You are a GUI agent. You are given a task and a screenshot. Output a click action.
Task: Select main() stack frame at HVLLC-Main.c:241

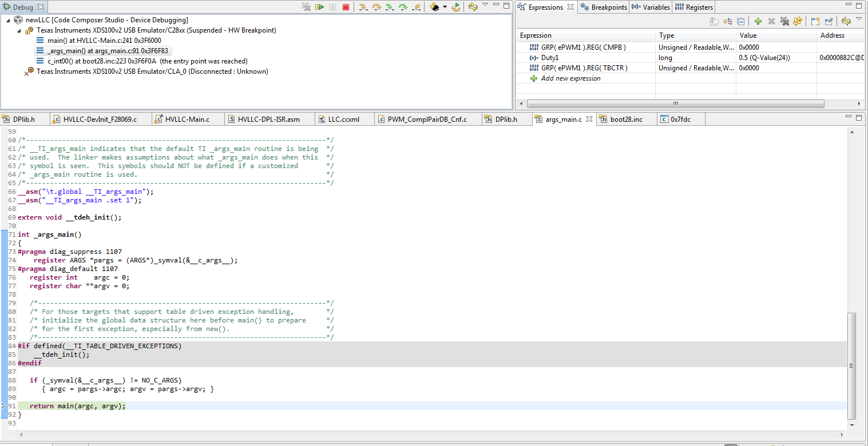[x=98, y=41]
